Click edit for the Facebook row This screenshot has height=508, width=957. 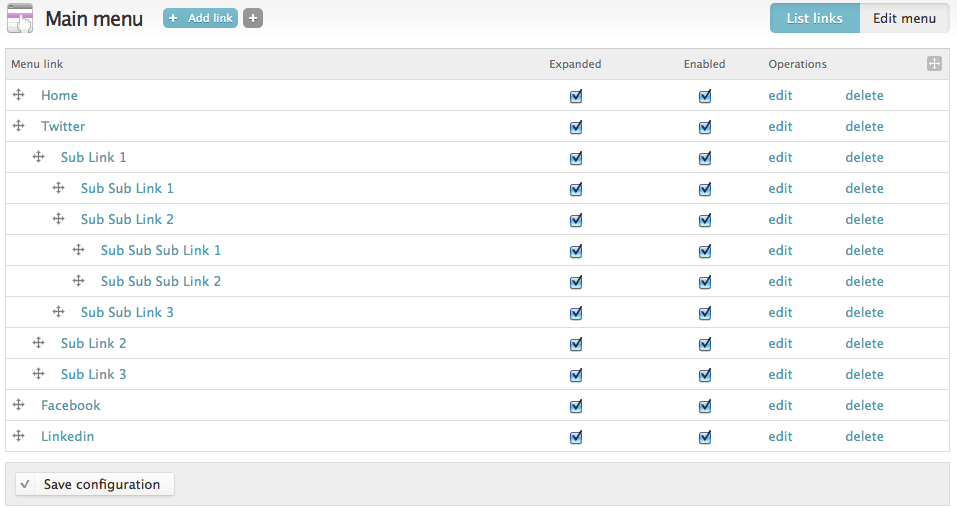pos(780,405)
